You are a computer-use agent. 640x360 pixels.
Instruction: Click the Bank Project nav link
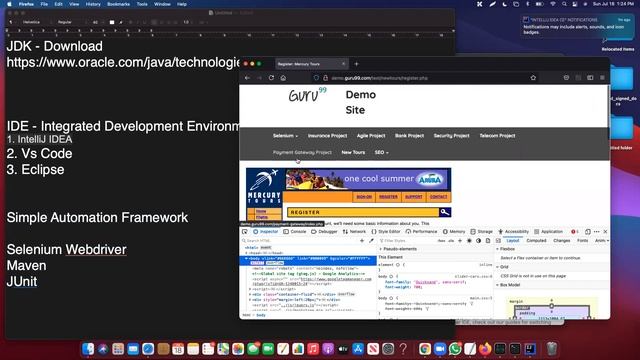pyautogui.click(x=409, y=136)
